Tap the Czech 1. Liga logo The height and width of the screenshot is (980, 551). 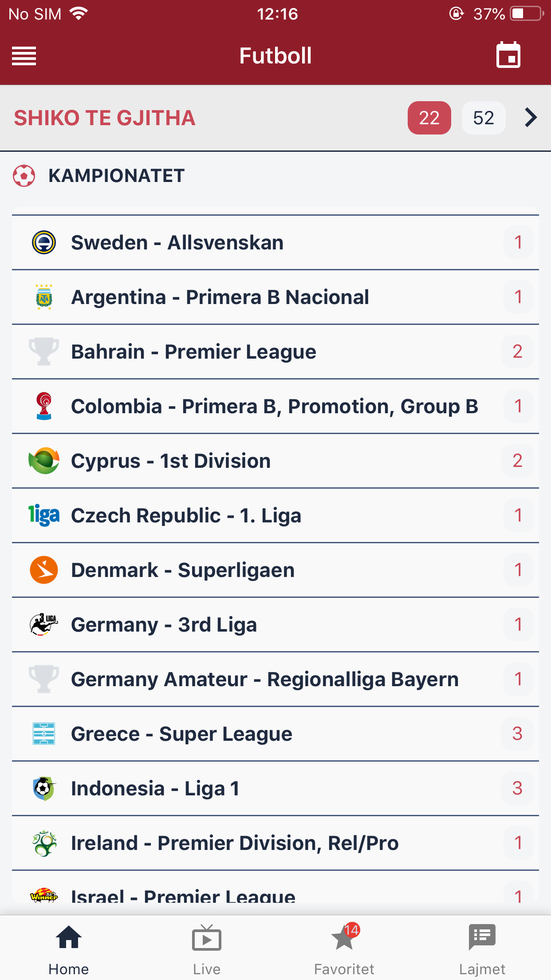point(44,515)
